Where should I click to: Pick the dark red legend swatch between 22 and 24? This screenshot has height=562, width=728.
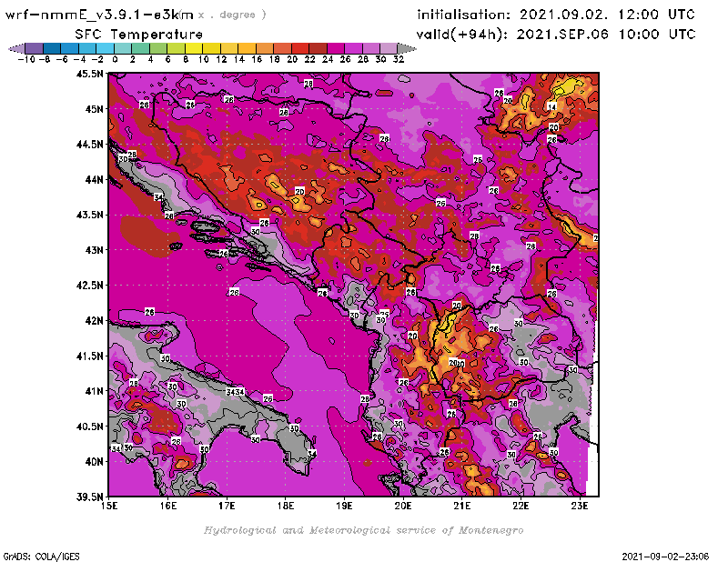(x=318, y=48)
